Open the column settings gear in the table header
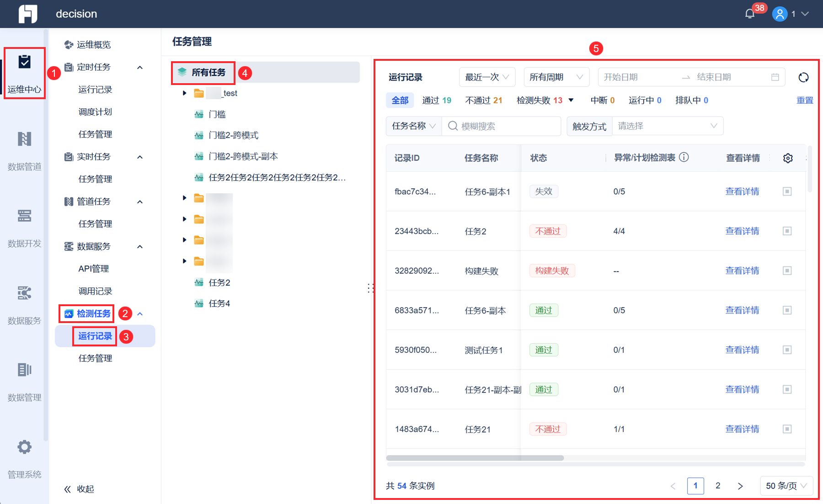The image size is (823, 504). (x=788, y=158)
